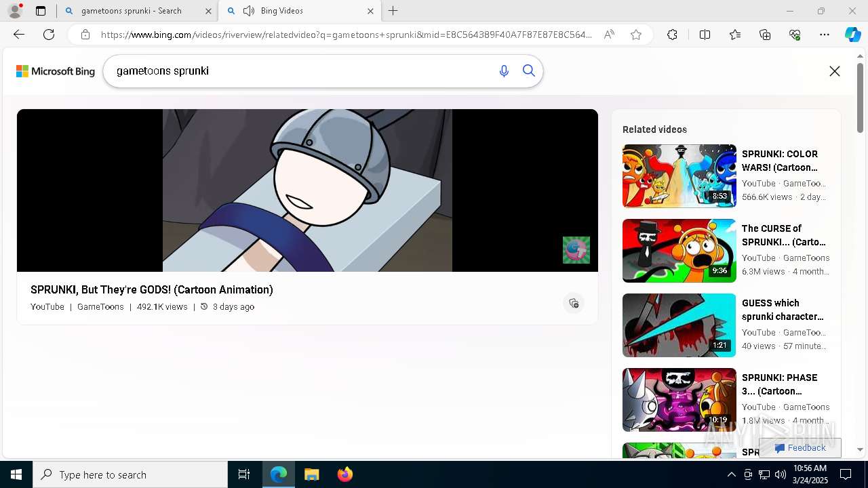Close the Bing video viewer
Image resolution: width=868 pixels, height=488 pixels.
click(835, 71)
